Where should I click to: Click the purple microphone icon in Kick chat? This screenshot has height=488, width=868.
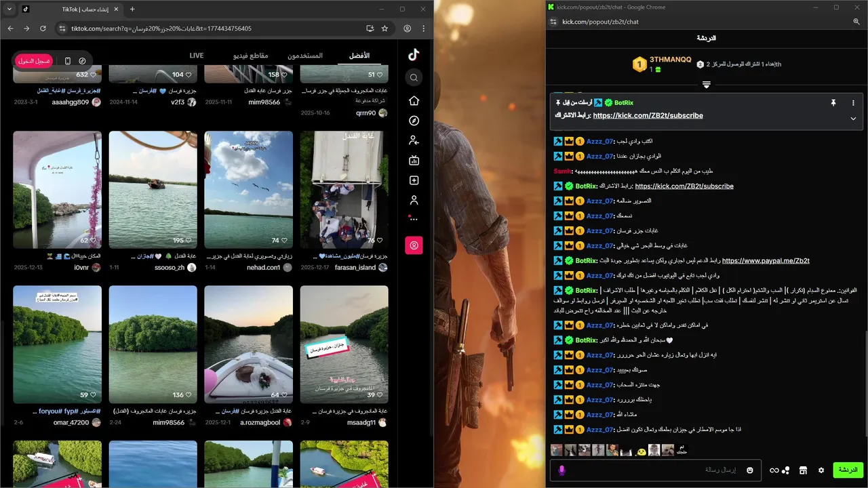[561, 470]
